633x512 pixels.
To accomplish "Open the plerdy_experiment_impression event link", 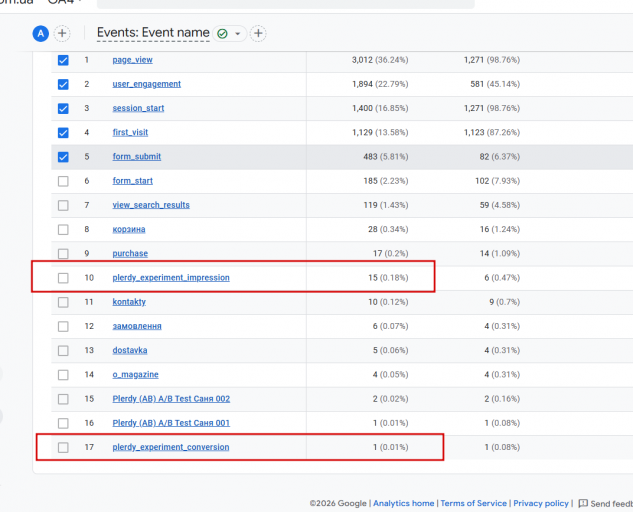I will tap(171, 278).
